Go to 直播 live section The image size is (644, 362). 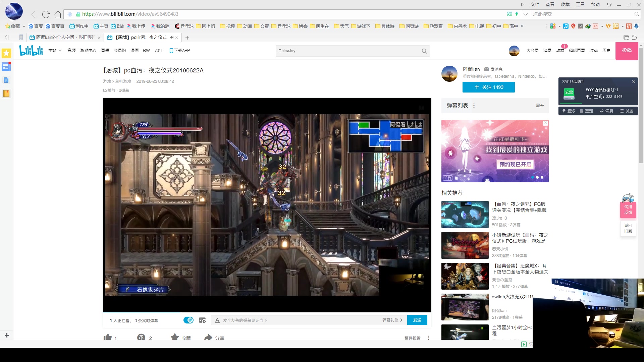click(105, 51)
